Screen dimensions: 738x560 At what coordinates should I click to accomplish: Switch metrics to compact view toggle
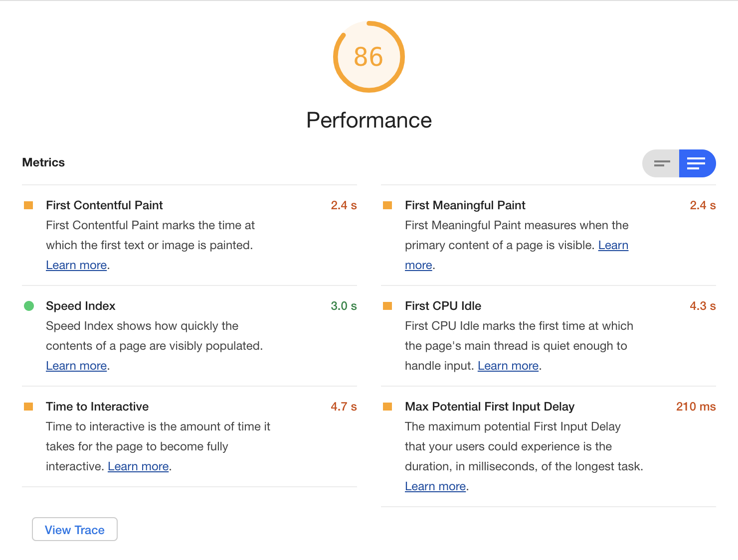661,163
